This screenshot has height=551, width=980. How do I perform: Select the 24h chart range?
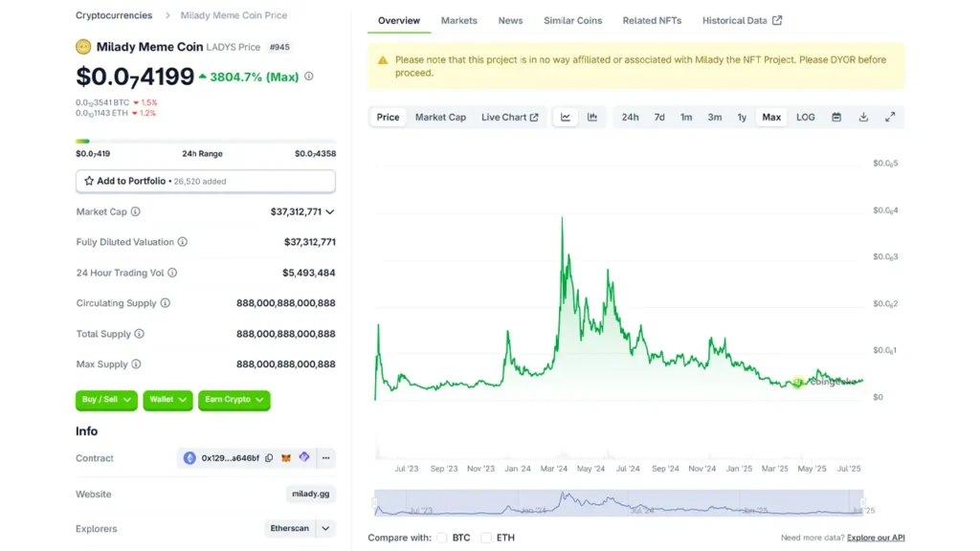pos(630,117)
